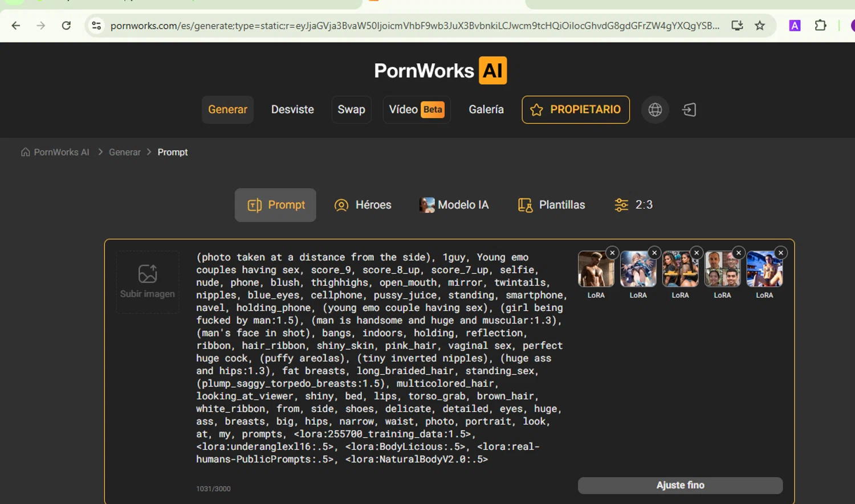855x504 pixels.
Task: Open the Modelo IA tab
Action: click(x=454, y=205)
